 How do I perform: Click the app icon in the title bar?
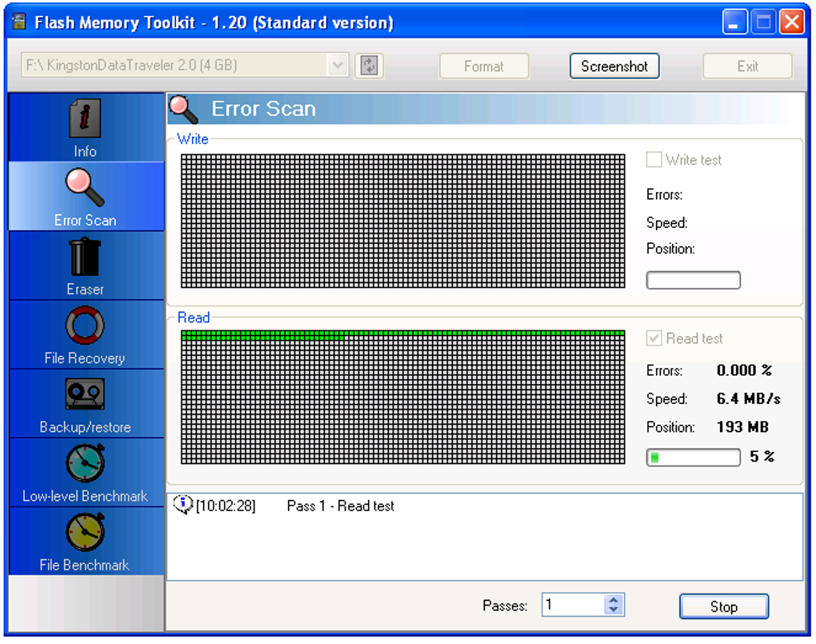click(19, 22)
